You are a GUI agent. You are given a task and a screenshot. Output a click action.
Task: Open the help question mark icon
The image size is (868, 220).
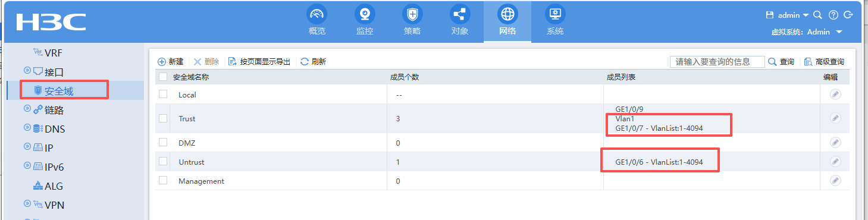click(833, 15)
